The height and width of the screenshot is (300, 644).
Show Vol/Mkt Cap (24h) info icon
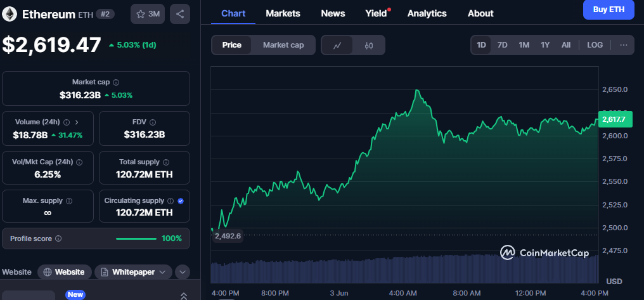[x=80, y=162]
